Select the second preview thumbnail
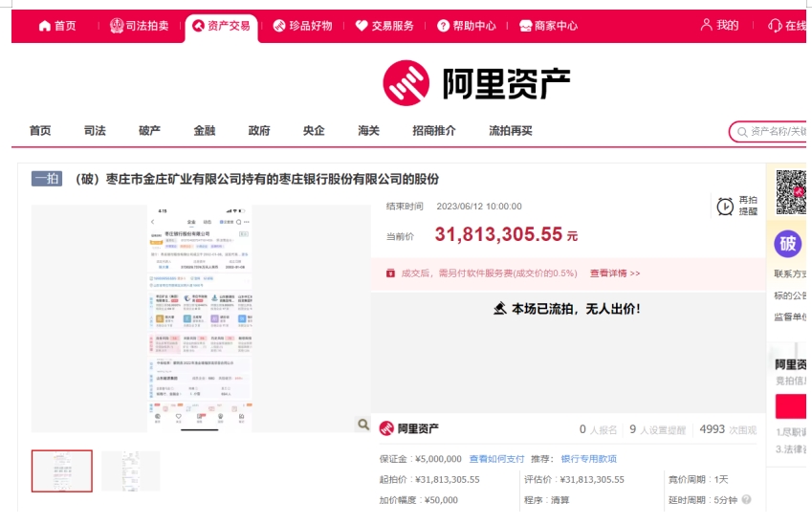Viewport: 812px width, 524px height. pos(131,470)
